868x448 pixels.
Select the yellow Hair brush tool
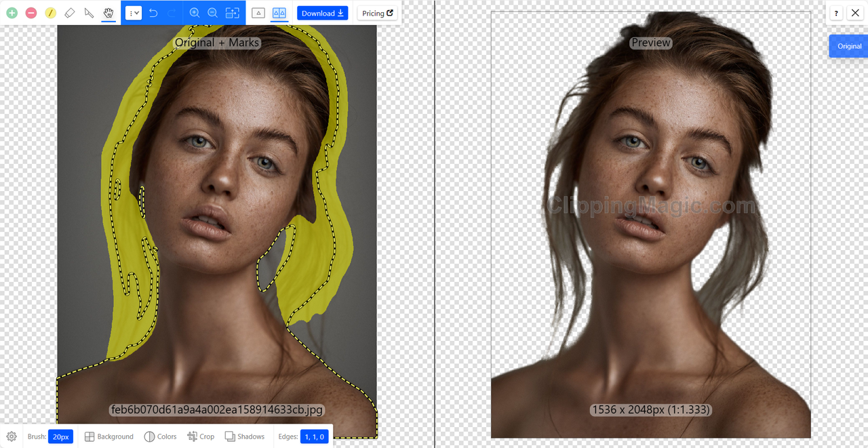[x=51, y=13]
